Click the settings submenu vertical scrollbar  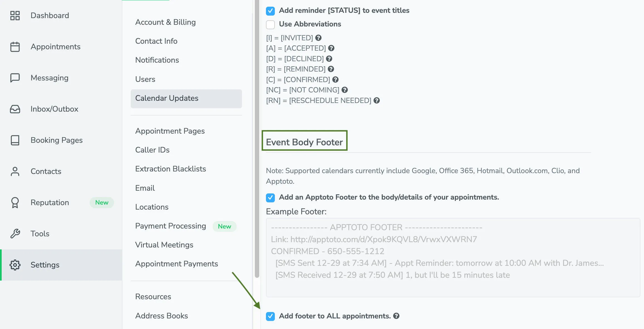(x=257, y=139)
